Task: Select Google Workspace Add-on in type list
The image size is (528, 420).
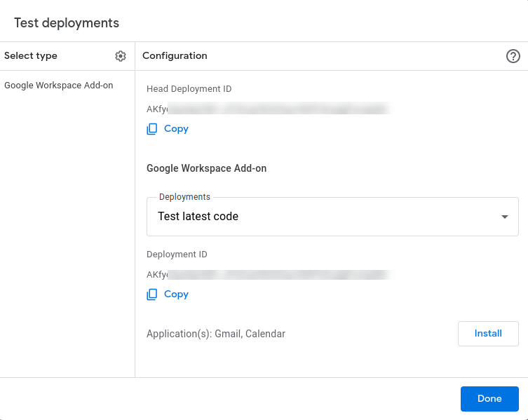Action: pyautogui.click(x=59, y=86)
